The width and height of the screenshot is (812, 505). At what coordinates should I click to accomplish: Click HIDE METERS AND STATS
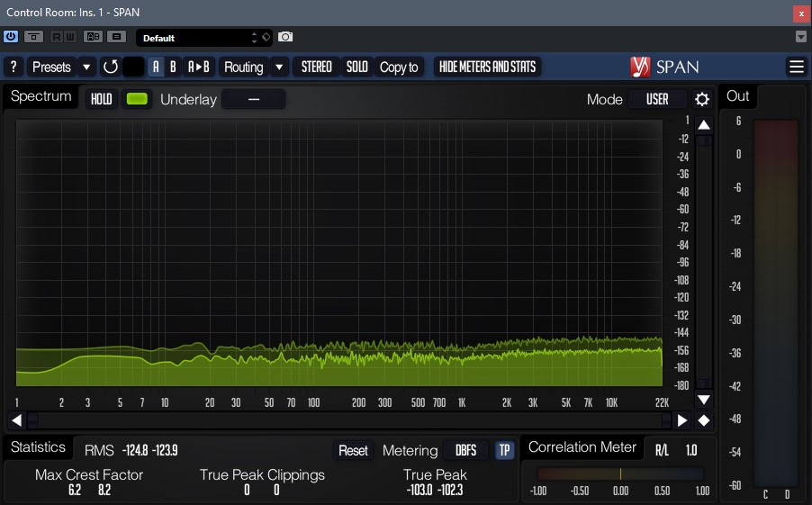[487, 67]
